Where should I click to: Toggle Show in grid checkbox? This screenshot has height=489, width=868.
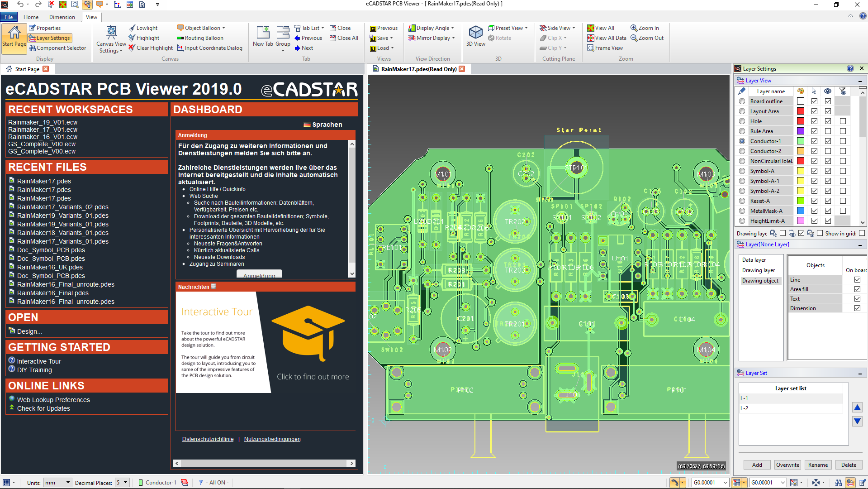tap(862, 233)
